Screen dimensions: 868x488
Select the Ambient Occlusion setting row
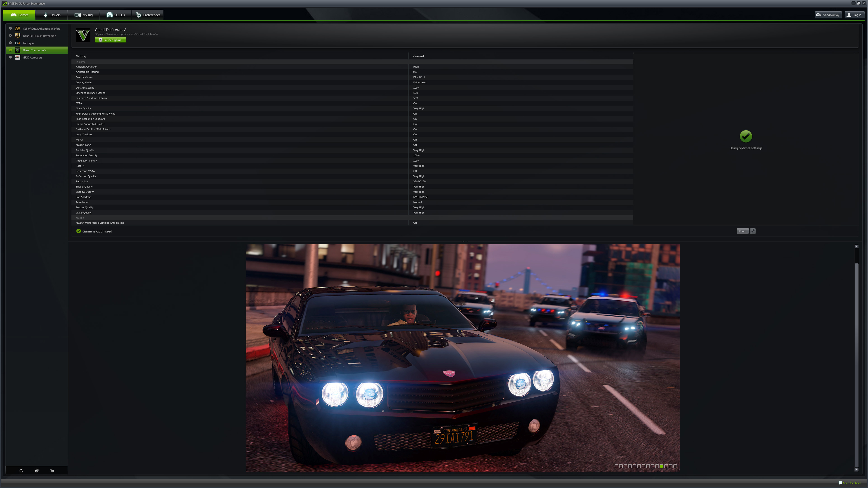coord(352,67)
